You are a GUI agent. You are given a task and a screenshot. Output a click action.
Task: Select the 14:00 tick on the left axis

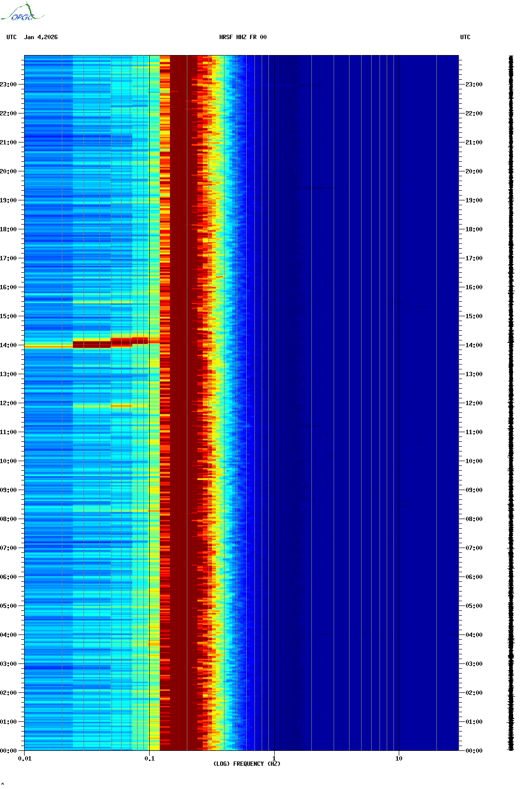(x=9, y=345)
